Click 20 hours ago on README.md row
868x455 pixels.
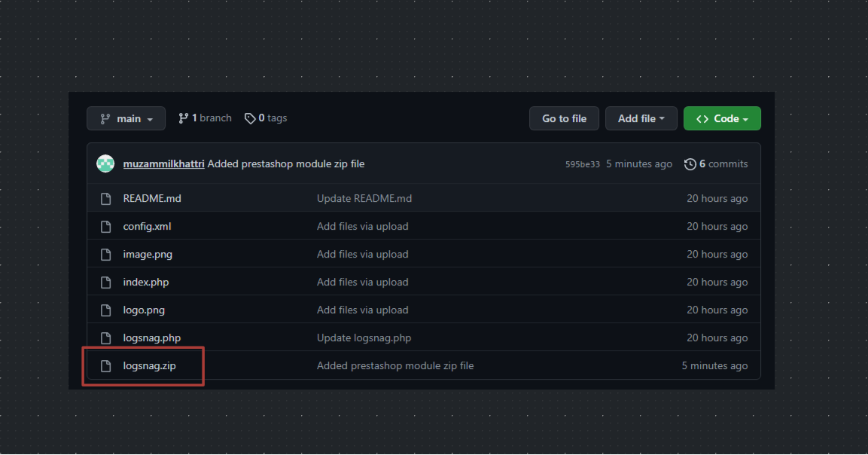(717, 198)
